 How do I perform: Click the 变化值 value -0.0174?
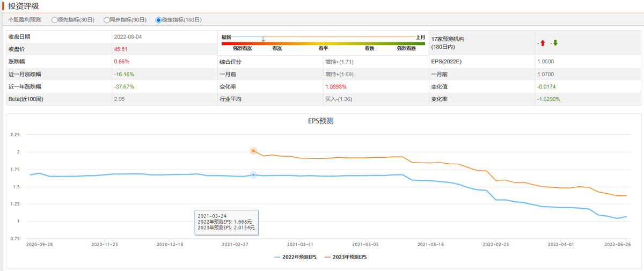[546, 86]
